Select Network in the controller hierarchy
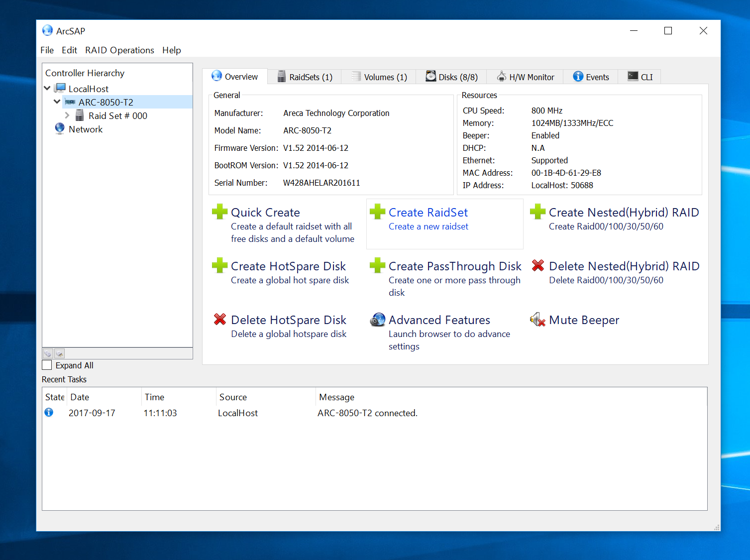 (86, 129)
